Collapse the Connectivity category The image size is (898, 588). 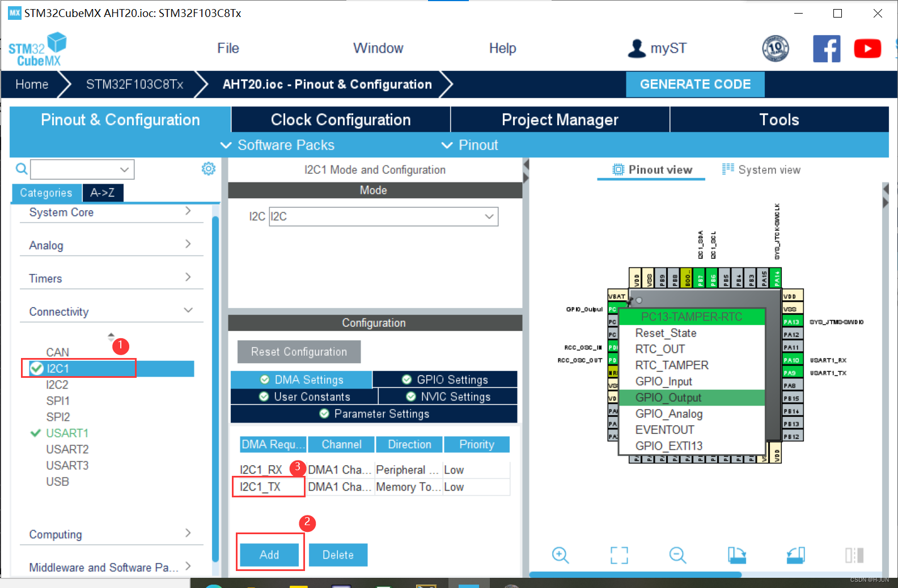tap(111, 312)
